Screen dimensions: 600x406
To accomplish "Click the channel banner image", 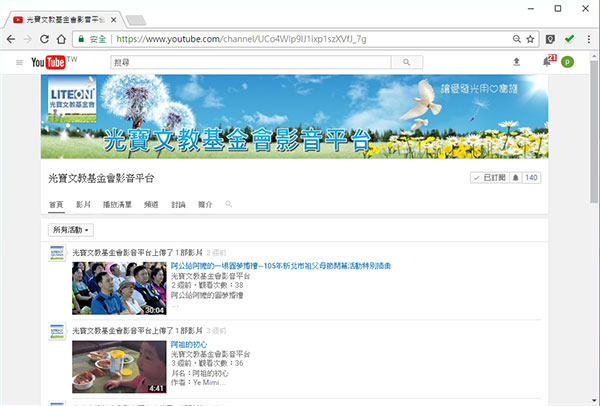I will pyautogui.click(x=294, y=116).
